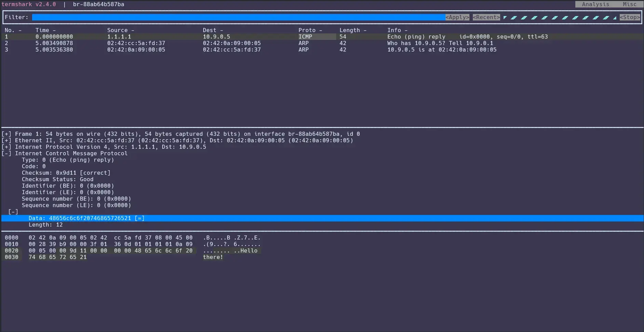Expand the Frame 1 tree node

pyautogui.click(x=6, y=134)
